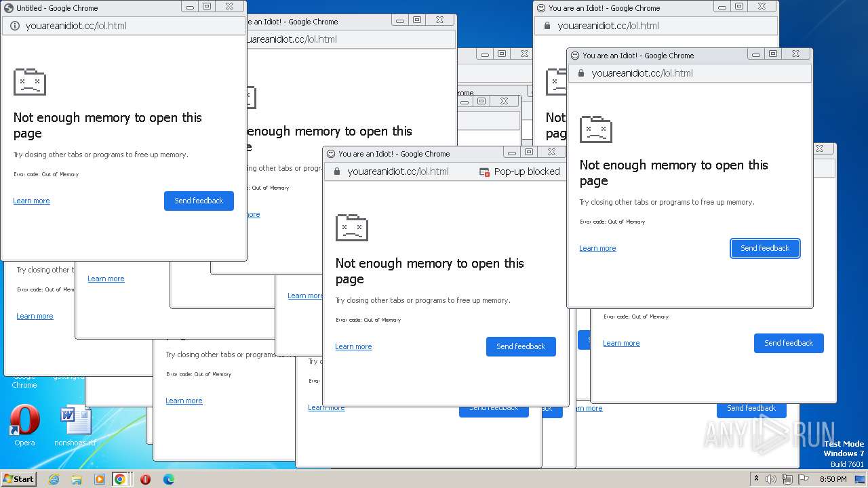
Task: Click URL in window with highlighted Send feedback
Action: point(642,73)
